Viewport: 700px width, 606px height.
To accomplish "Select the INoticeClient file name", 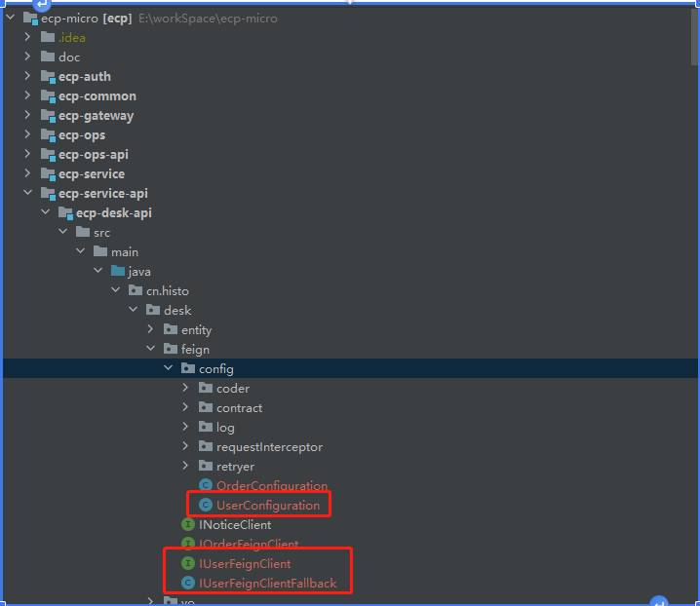I will point(235,525).
